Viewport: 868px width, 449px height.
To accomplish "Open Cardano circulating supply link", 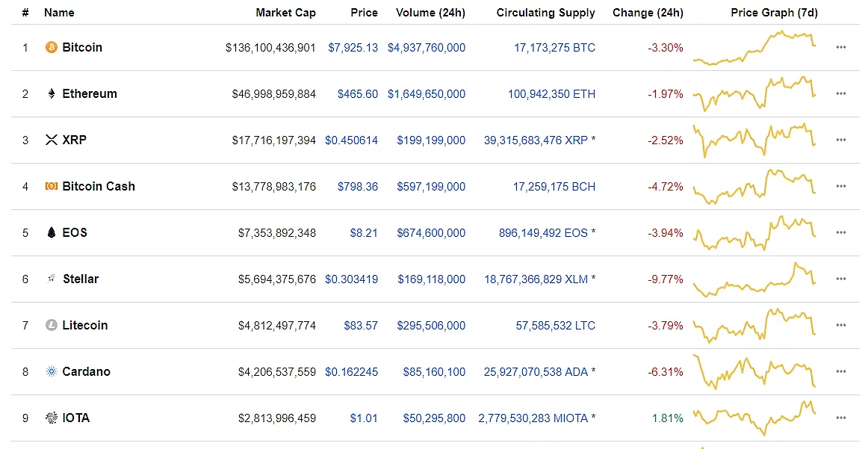I will point(536,371).
